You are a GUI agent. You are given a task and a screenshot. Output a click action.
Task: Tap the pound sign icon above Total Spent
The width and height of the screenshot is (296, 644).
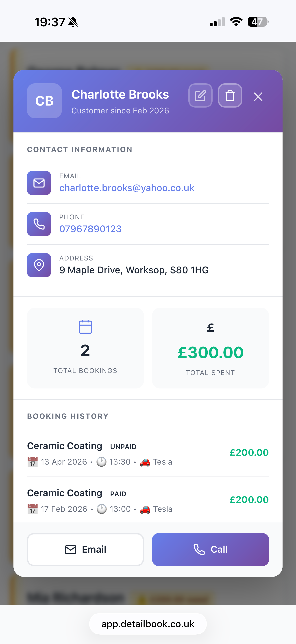210,327
